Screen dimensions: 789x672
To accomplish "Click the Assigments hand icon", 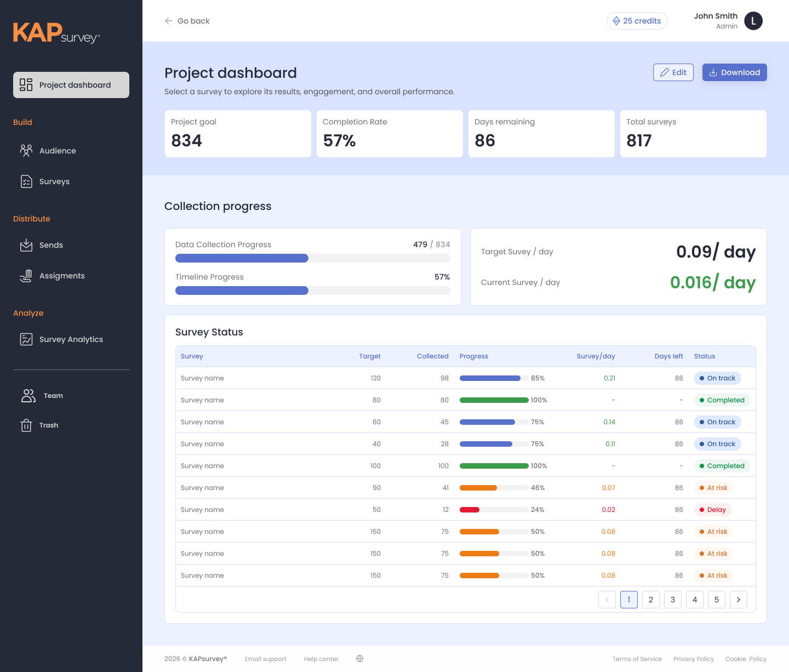I will (x=26, y=276).
